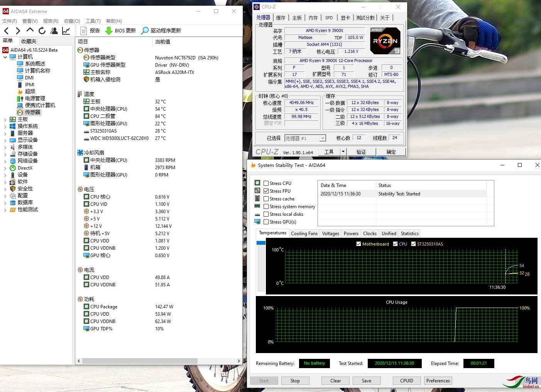Collapse the 计算机 tree node
This screenshot has width=541, height=392.
[x=5, y=57]
